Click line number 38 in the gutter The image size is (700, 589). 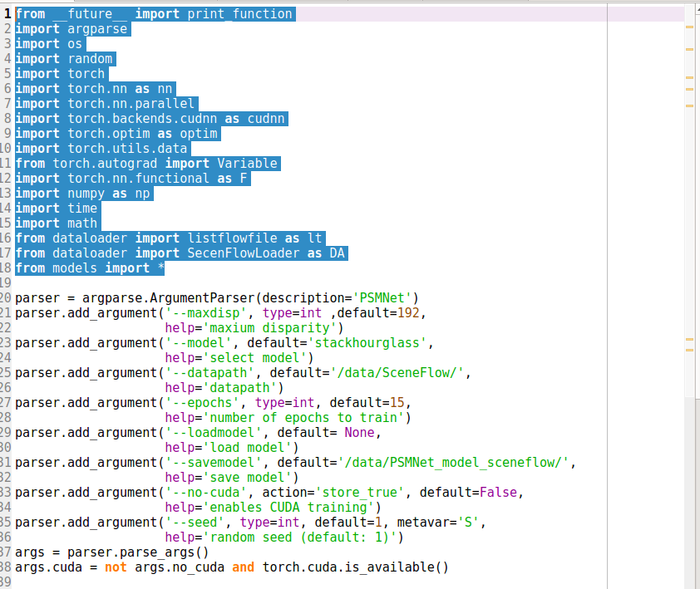[x=7, y=567]
